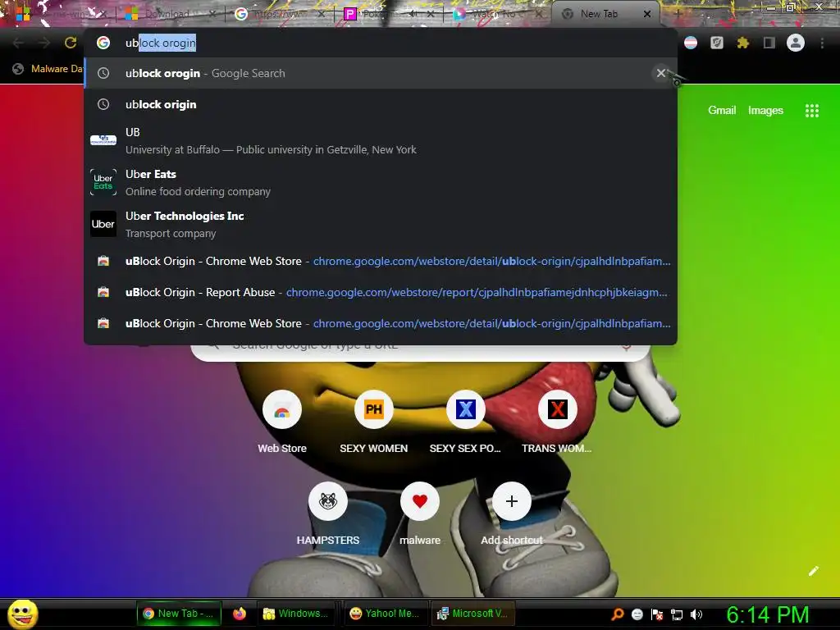Click the network connection tray icon
The width and height of the screenshot is (840, 630).
click(677, 614)
